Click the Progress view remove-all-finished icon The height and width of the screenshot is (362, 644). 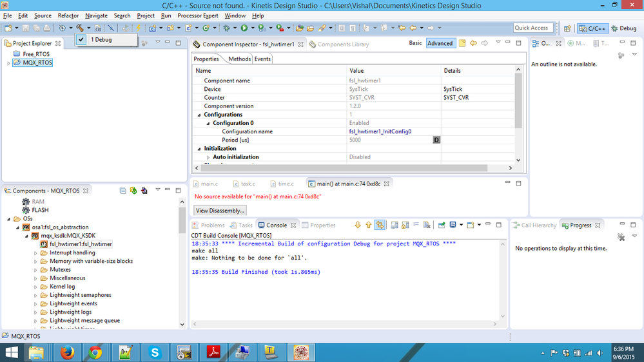pos(621,237)
